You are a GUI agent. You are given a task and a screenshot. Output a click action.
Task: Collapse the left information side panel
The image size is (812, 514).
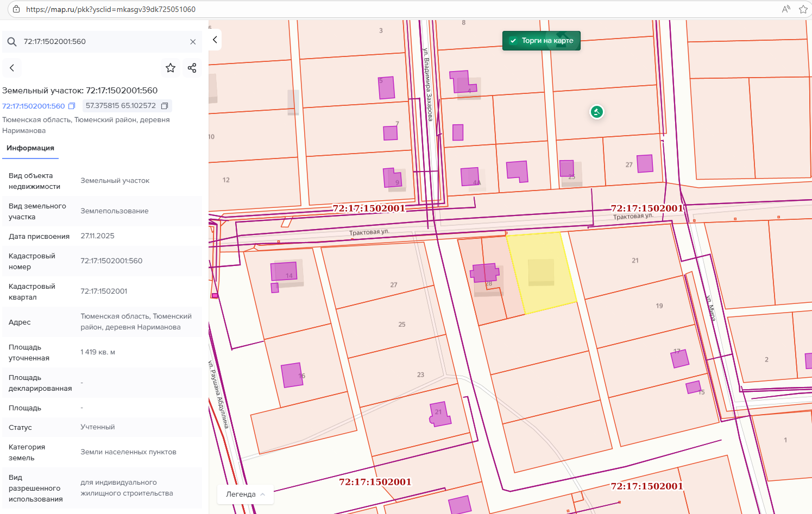(215, 40)
